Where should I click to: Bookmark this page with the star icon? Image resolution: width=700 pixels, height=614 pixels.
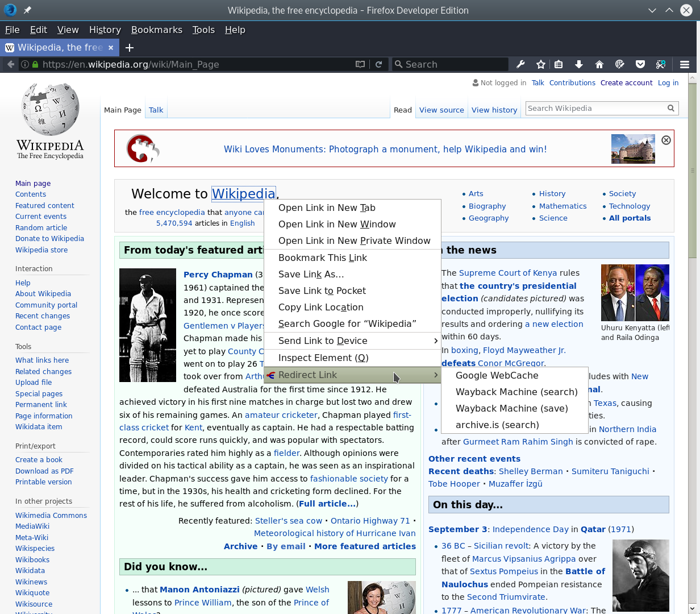(541, 64)
